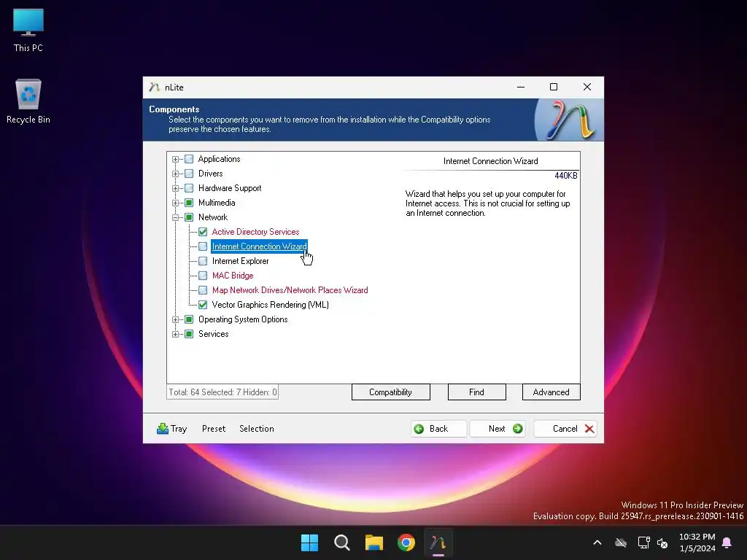Show hidden tray icons chevron
Image resolution: width=747 pixels, height=560 pixels.
(597, 542)
